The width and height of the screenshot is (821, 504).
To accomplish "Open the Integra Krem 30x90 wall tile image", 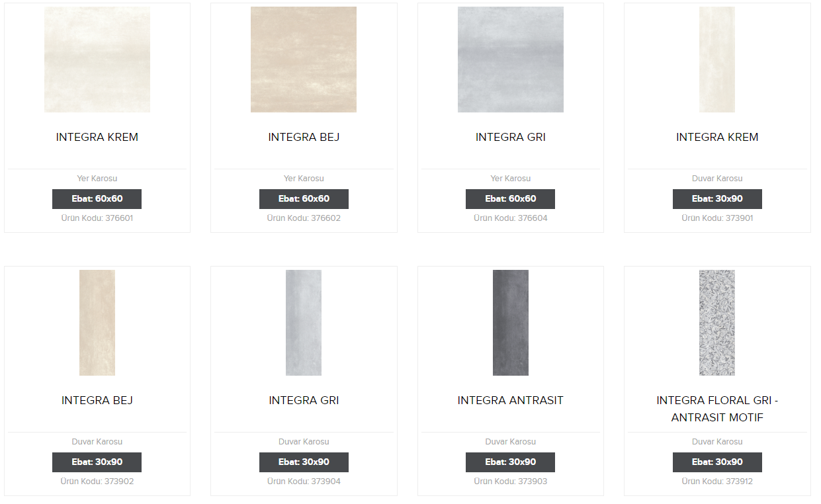I will coord(717,60).
